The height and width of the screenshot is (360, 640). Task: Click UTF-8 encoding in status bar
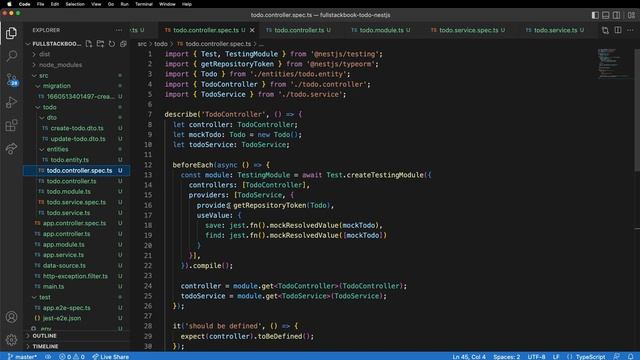[536, 356]
